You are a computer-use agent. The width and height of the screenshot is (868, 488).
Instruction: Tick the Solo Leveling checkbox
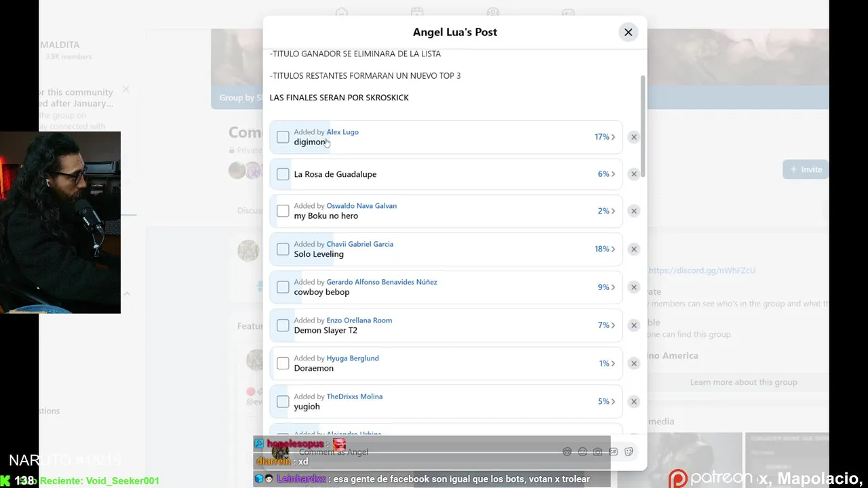pos(283,249)
